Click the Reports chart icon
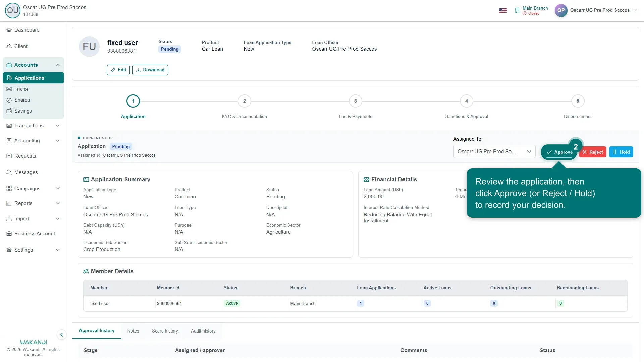 [9, 203]
